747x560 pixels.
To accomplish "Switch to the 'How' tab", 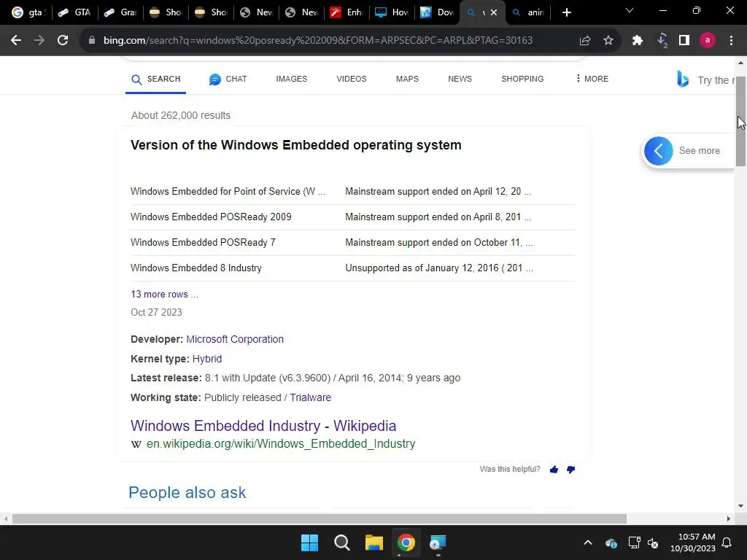I will tap(392, 12).
